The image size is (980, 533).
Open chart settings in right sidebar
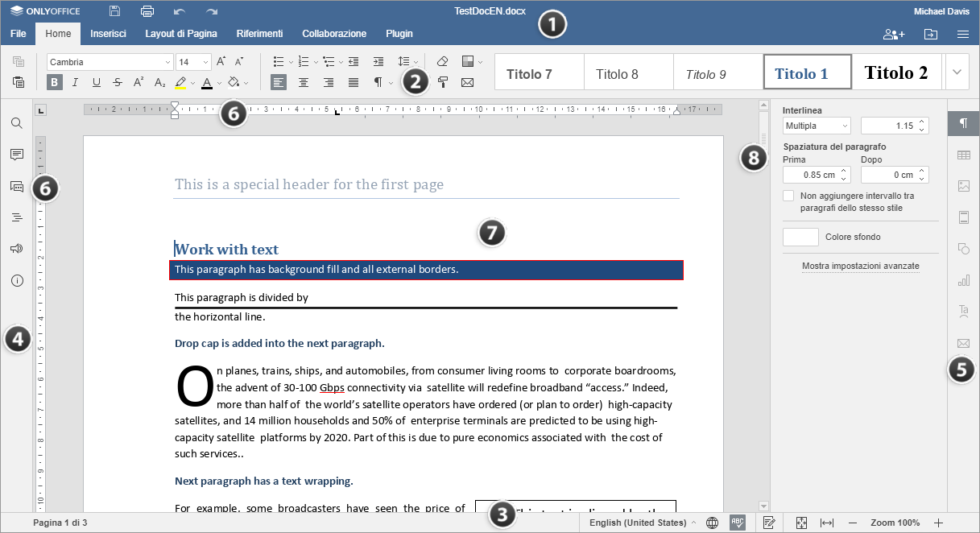(x=963, y=280)
